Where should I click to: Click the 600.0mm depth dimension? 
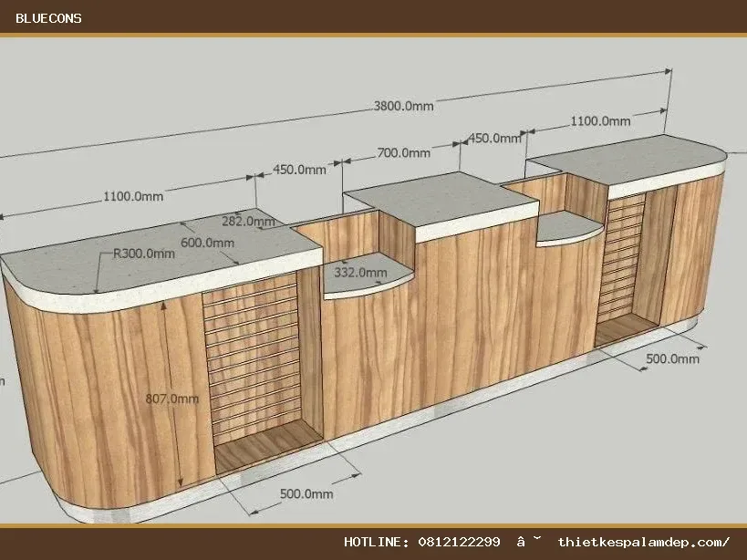coord(207,243)
